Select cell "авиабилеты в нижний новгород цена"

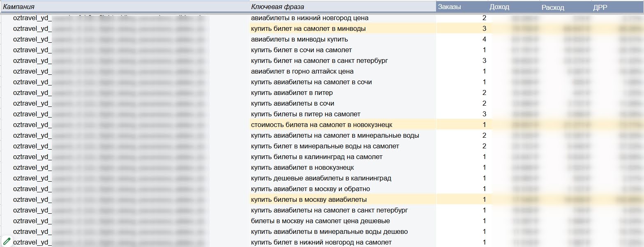click(309, 18)
